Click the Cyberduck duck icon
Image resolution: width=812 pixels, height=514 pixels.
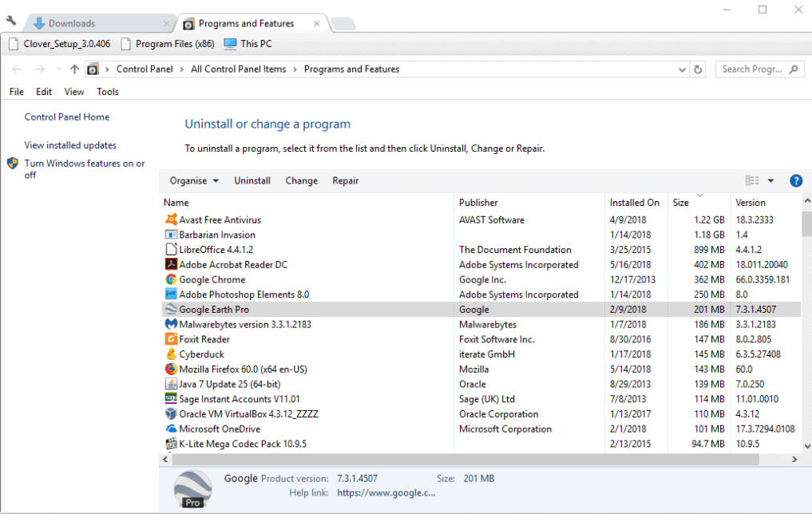click(x=171, y=354)
